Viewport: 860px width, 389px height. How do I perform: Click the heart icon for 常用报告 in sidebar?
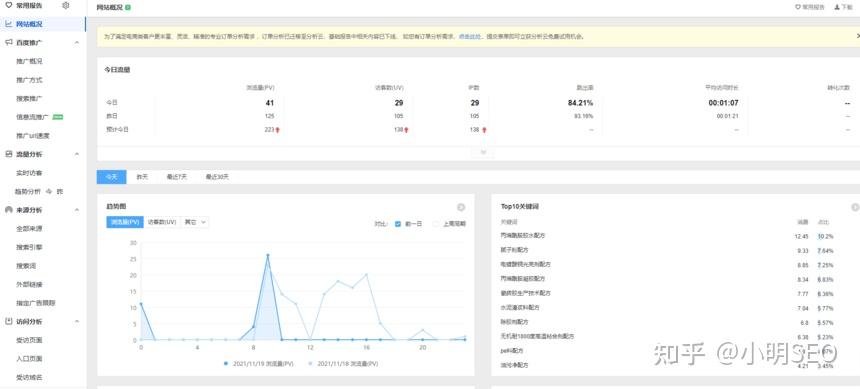[8, 5]
